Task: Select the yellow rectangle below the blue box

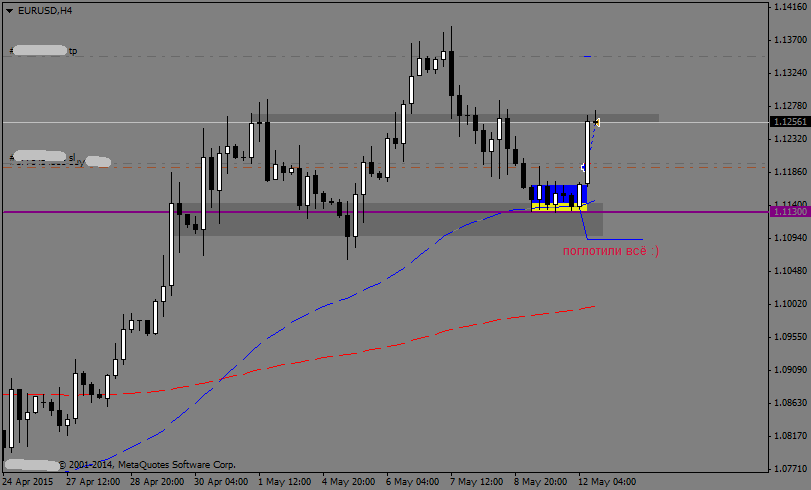Action: [x=559, y=207]
